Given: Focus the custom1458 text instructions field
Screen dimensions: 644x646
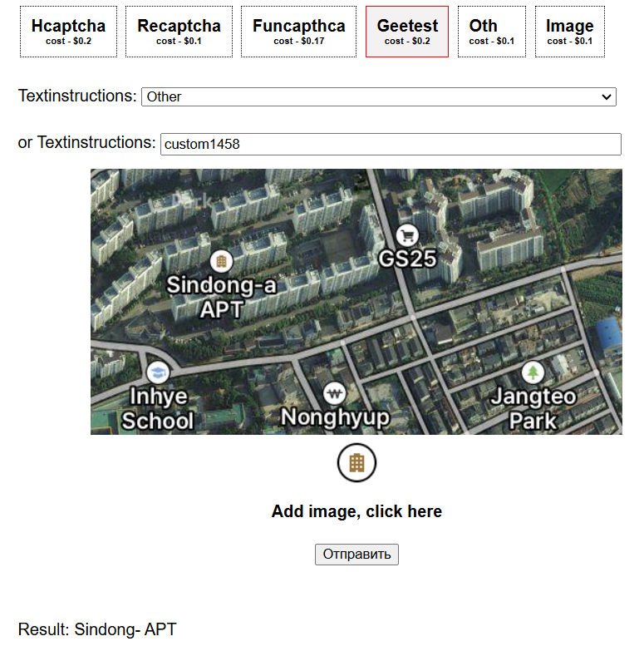Looking at the screenshot, I should point(391,144).
